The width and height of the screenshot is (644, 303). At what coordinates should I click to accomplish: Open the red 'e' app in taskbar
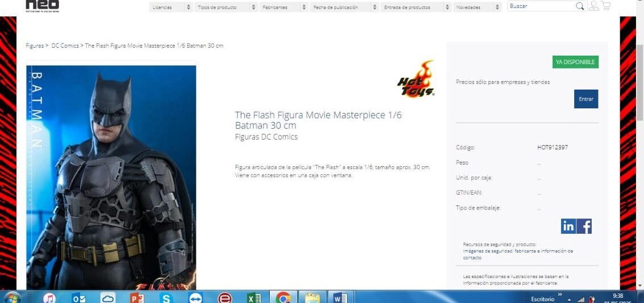click(225, 298)
